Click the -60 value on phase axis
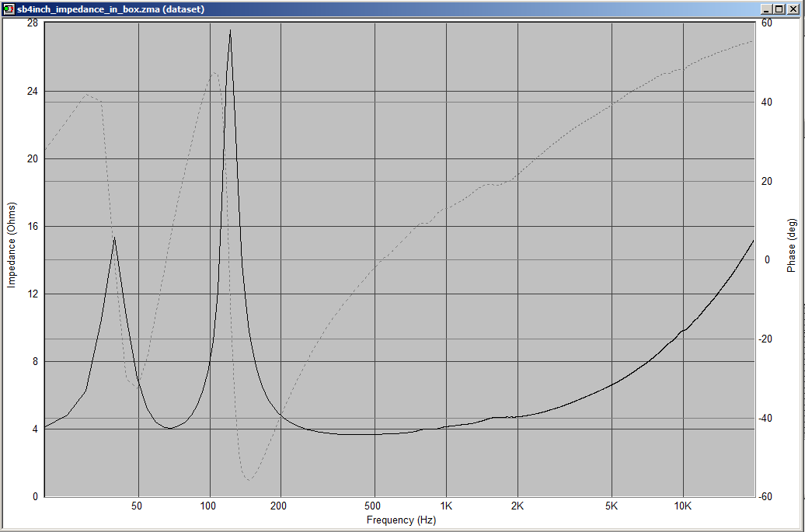The height and width of the screenshot is (532, 805). 765,496
